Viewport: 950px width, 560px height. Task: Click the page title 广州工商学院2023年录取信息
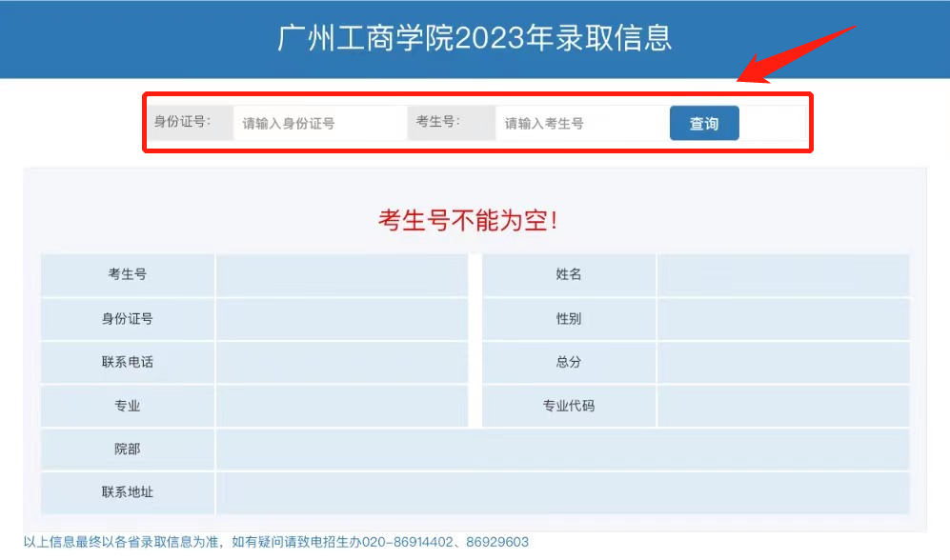(x=475, y=38)
